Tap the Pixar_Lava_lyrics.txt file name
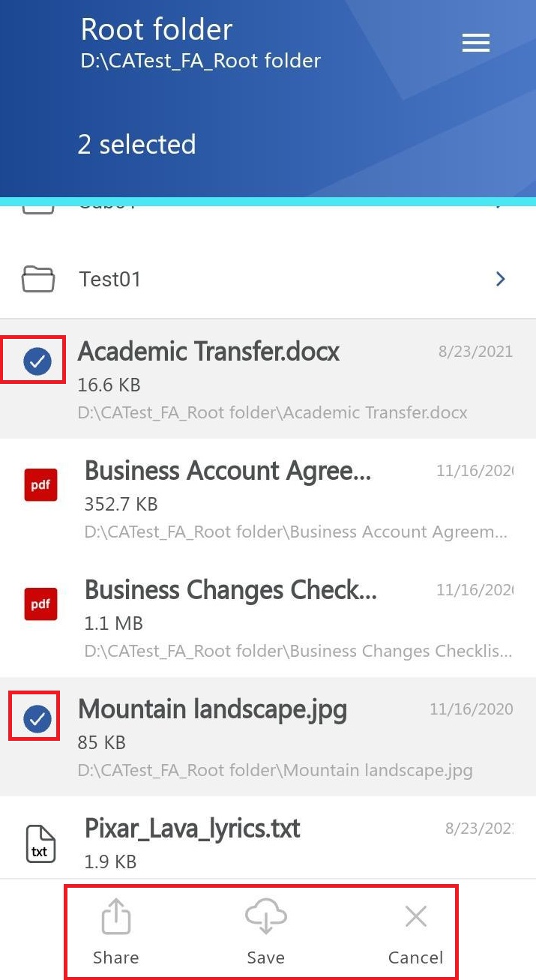 pyautogui.click(x=193, y=829)
